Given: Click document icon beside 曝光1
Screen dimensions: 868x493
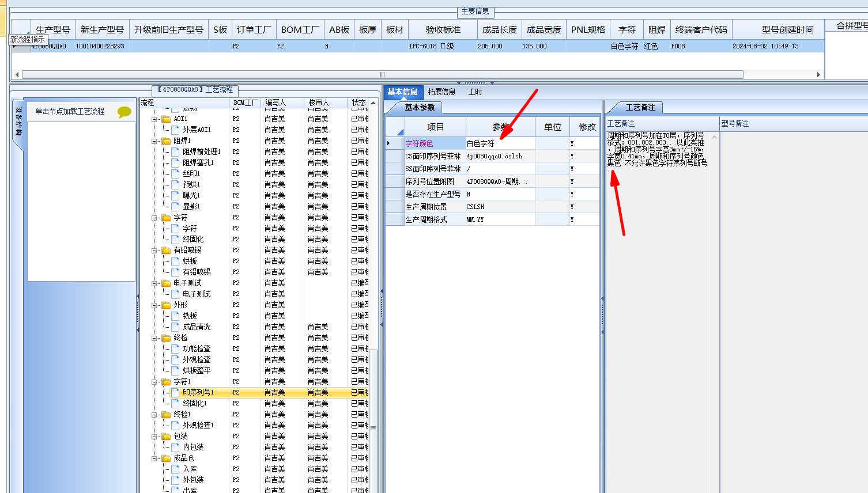Looking at the screenshot, I should tap(175, 196).
